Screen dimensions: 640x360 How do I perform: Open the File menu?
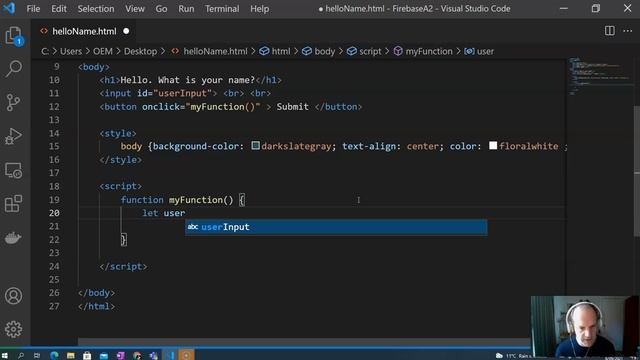tap(33, 9)
